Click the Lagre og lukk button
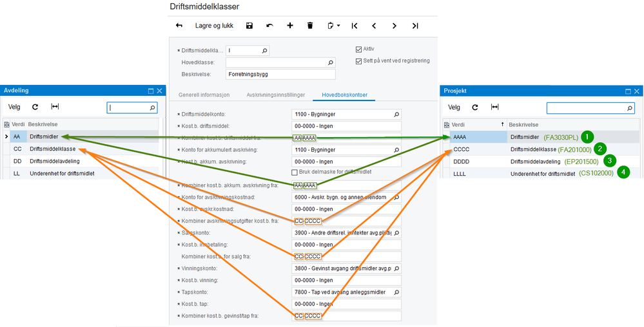Screen dimensions: 644x327 click(214, 26)
